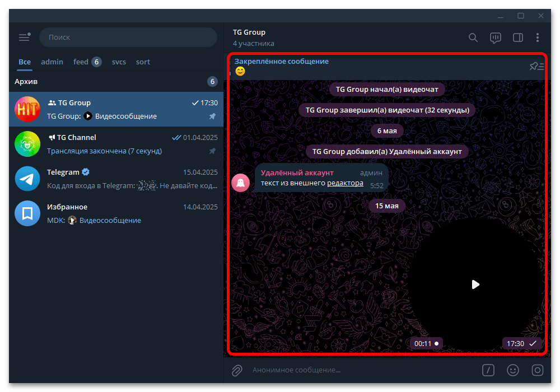Image resolution: width=560 pixels, height=392 pixels.
Task: Play the round video message
Action: (475, 284)
